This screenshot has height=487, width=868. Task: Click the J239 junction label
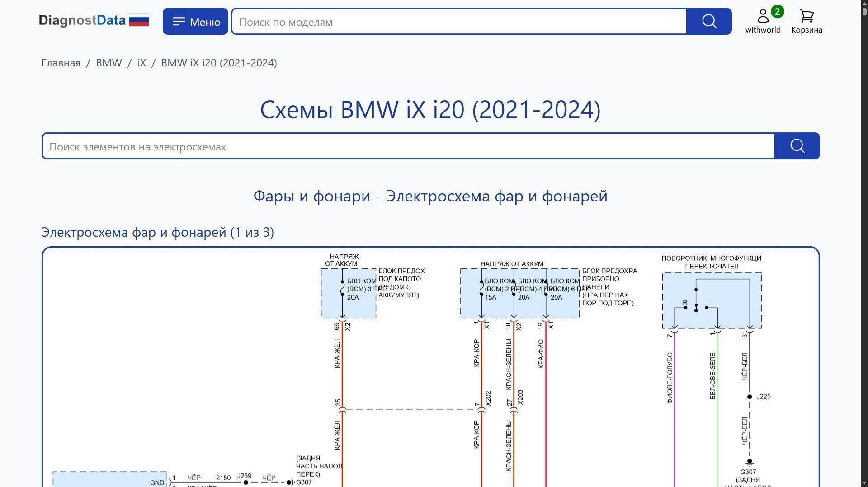click(244, 476)
